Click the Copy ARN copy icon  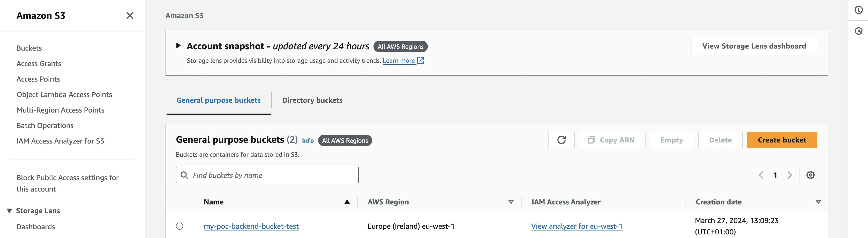591,140
